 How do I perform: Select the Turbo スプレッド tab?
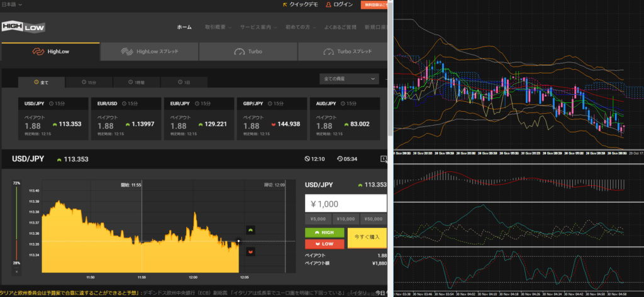click(343, 51)
